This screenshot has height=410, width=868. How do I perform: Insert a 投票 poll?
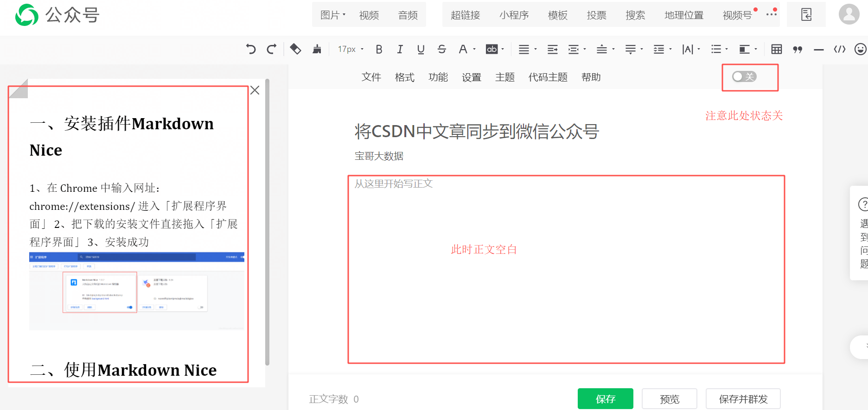[597, 15]
